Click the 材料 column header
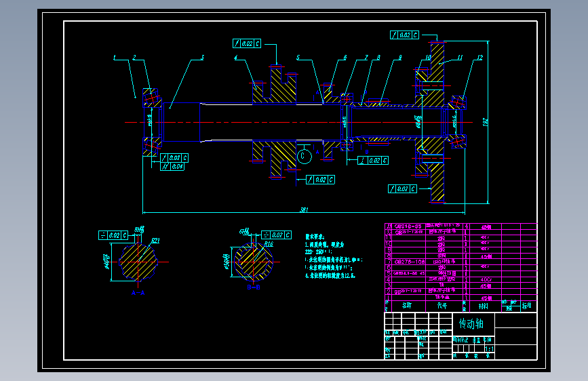This screenshot has width=588, height=381. click(484, 306)
